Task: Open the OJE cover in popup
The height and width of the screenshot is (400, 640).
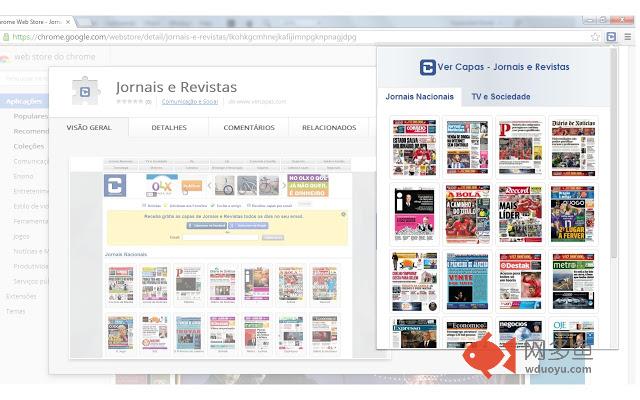Action: pyautogui.click(x=573, y=333)
